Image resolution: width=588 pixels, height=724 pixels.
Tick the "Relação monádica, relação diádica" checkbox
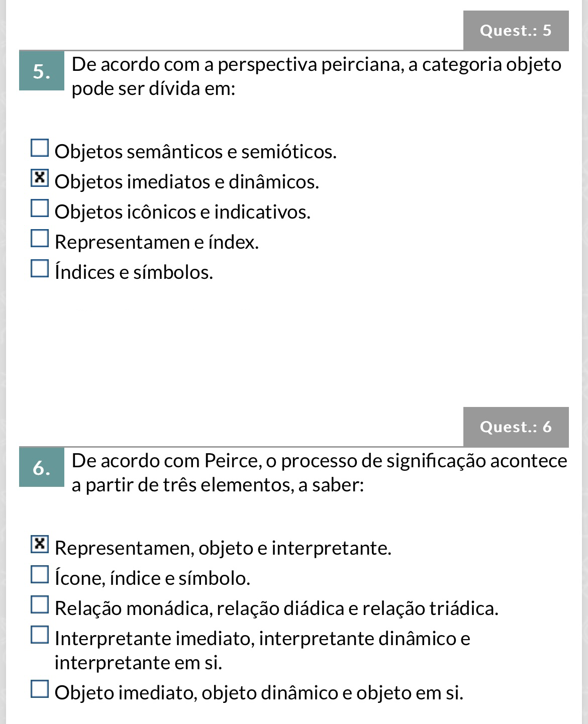[x=40, y=605]
